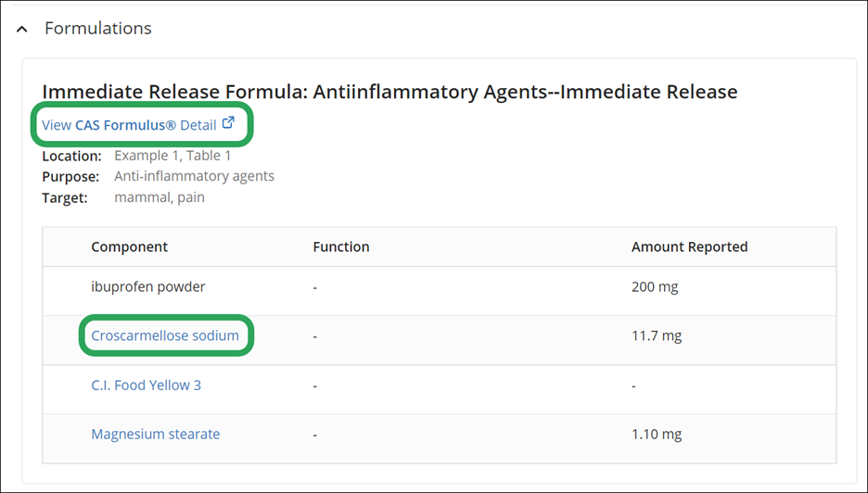Click the Formulations section heading
Viewport: 868px width, 493px height.
[98, 28]
